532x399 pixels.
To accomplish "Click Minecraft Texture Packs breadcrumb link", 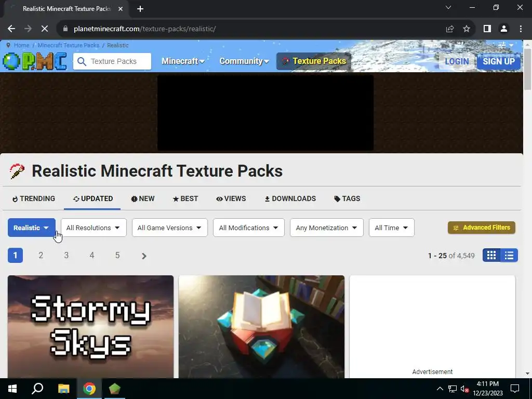I will pos(68,45).
